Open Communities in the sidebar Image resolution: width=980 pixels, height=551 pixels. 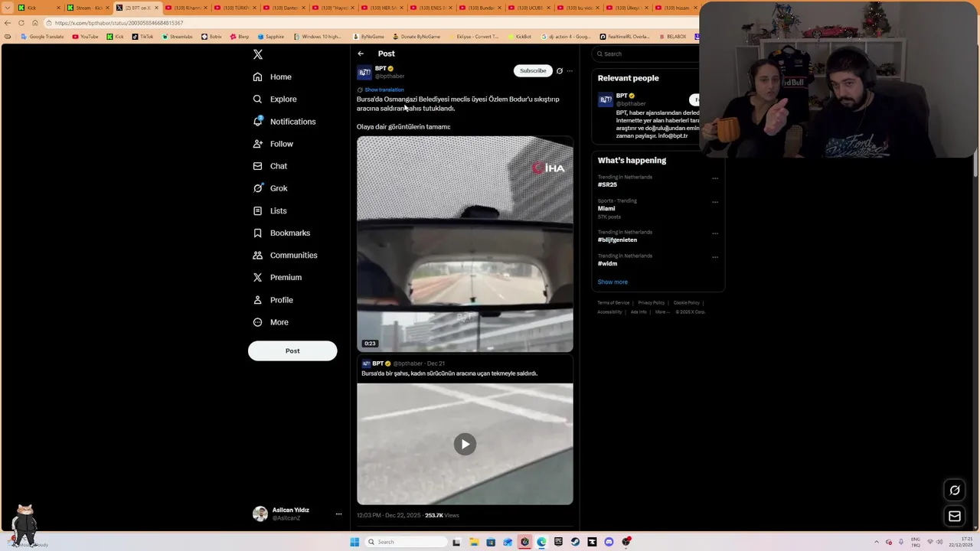point(284,255)
